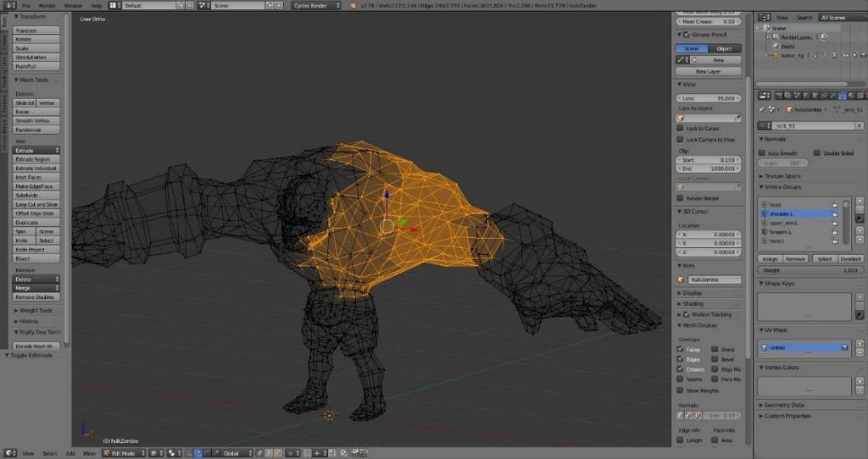
Task: Toggle the Lock Camera to View checkbox
Action: coord(681,140)
